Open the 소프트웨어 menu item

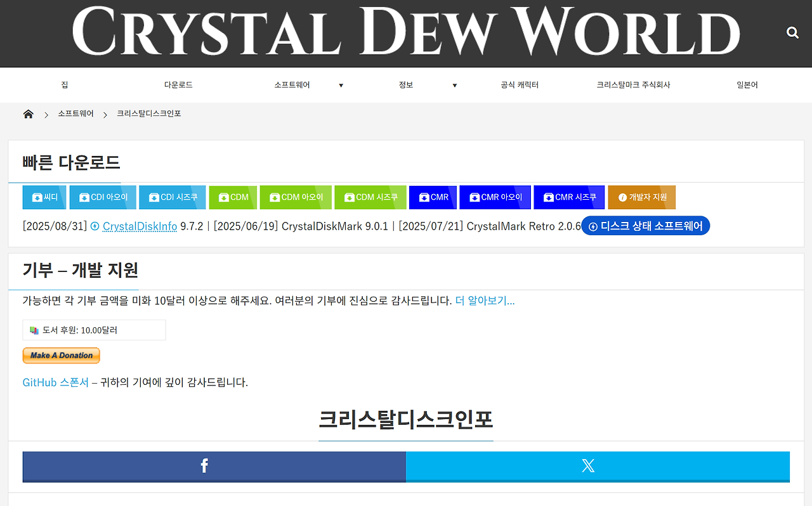coord(292,85)
